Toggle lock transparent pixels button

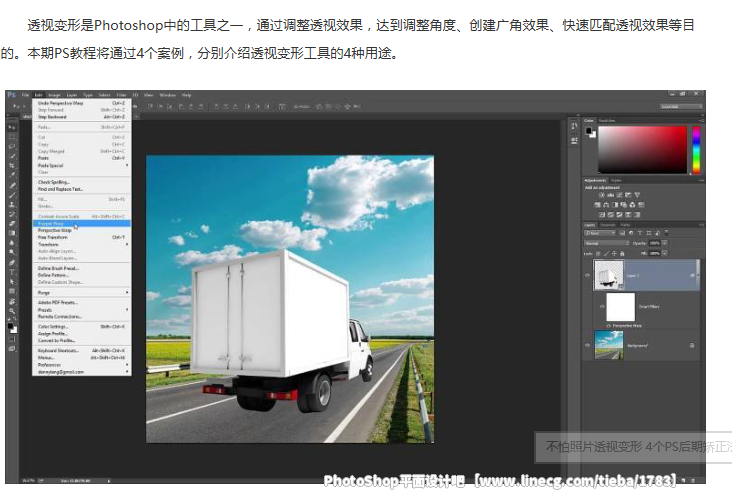click(x=598, y=254)
